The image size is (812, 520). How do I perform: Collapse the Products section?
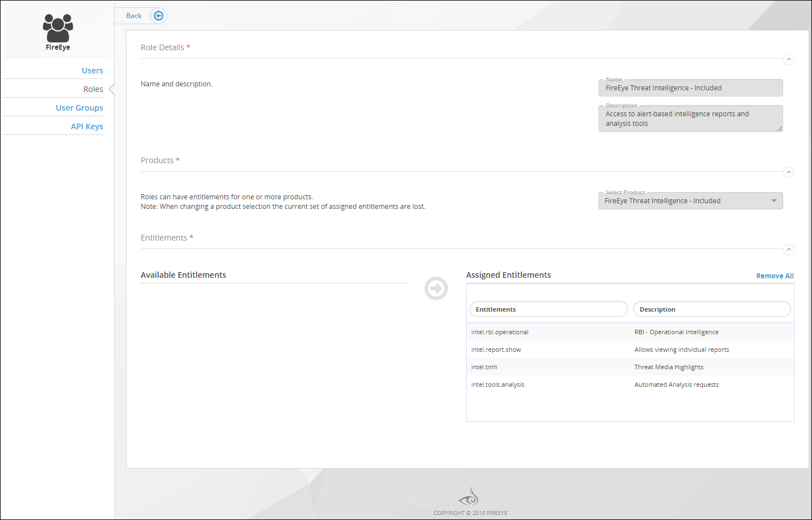789,172
